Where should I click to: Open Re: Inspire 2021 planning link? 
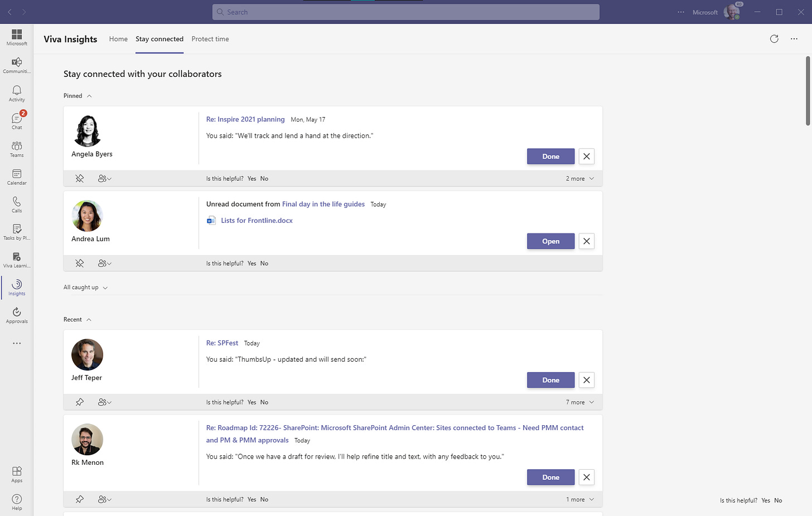point(245,119)
